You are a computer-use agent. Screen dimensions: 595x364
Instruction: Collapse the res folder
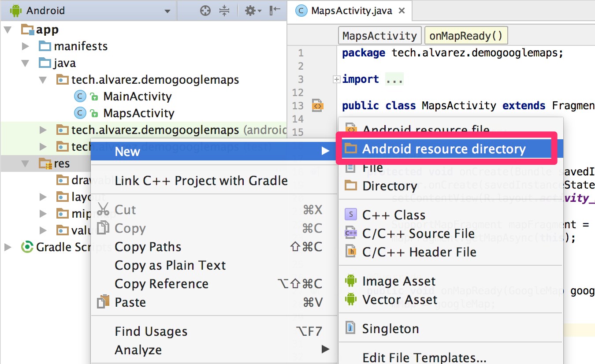tap(26, 163)
